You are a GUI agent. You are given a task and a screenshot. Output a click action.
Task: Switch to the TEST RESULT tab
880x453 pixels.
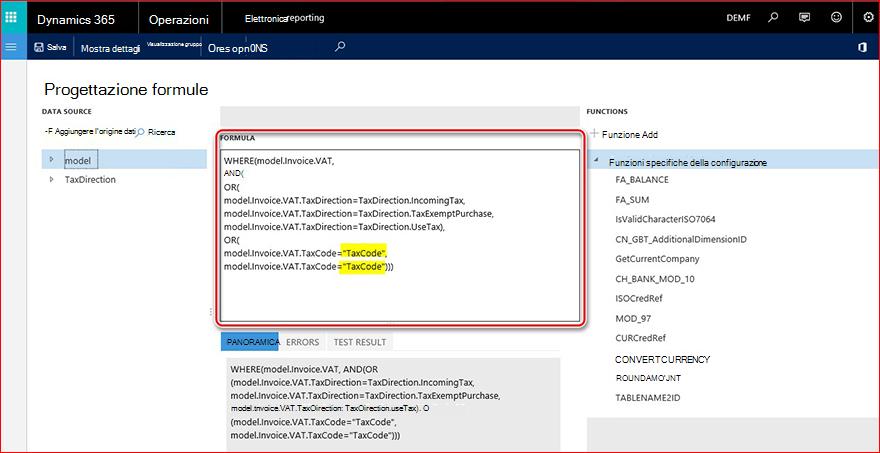[360, 341]
